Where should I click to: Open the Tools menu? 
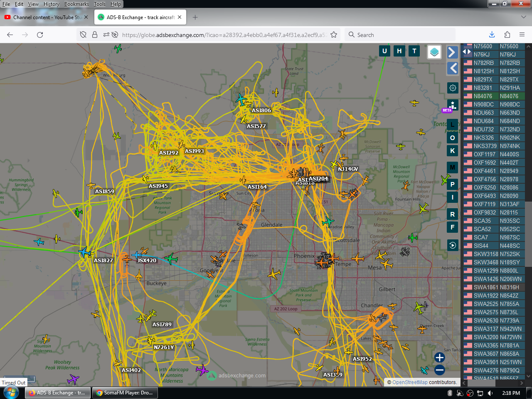100,4
